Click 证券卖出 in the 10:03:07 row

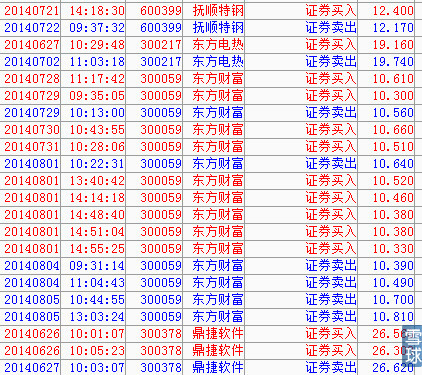[x=331, y=368]
